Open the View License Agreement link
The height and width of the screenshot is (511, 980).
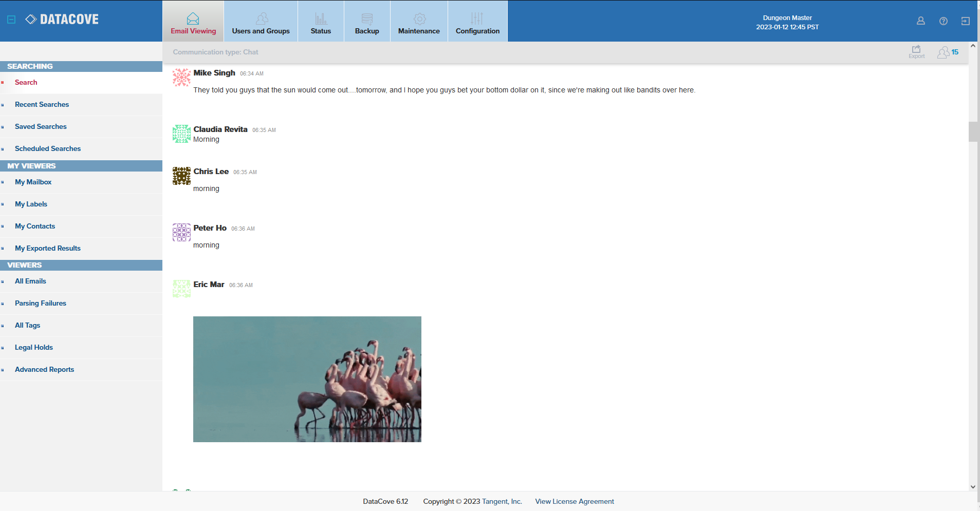tap(574, 502)
